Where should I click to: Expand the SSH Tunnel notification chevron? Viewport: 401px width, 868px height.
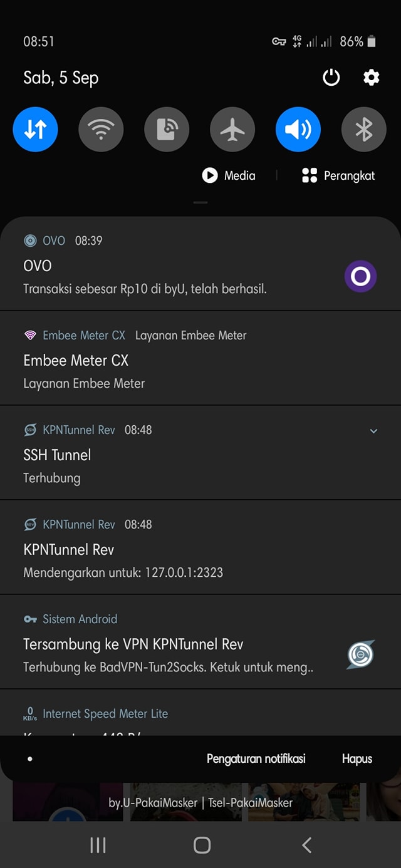(x=373, y=431)
